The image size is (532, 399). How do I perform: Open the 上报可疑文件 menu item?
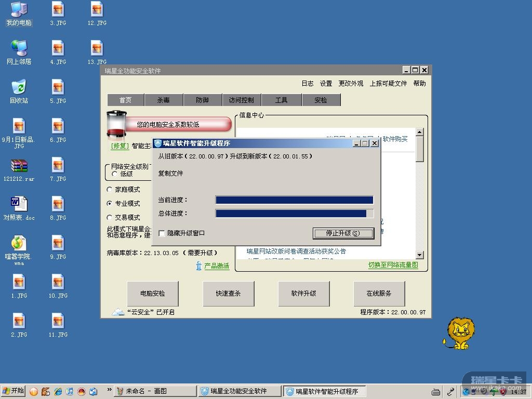[x=389, y=84]
